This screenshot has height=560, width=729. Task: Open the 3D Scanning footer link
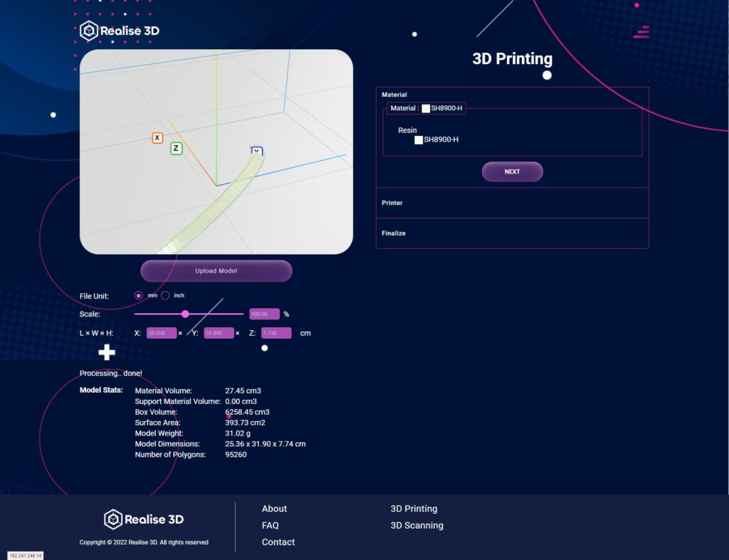(x=416, y=525)
